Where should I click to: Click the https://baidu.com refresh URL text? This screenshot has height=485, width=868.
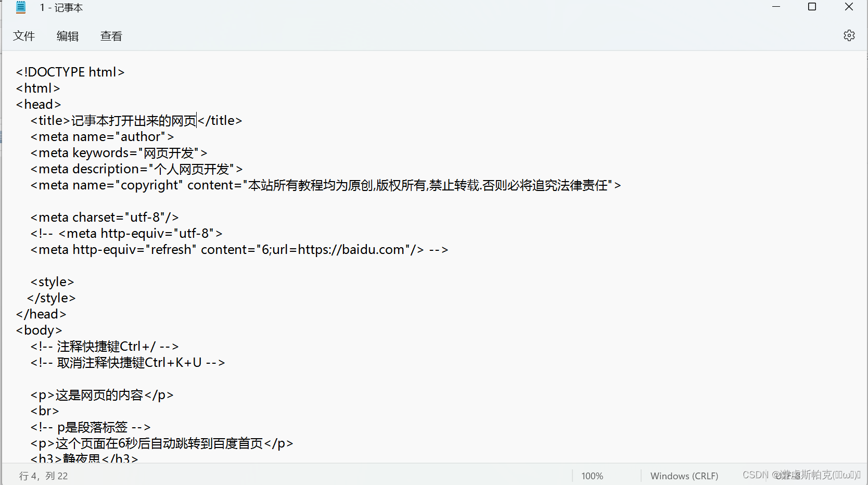(x=351, y=249)
